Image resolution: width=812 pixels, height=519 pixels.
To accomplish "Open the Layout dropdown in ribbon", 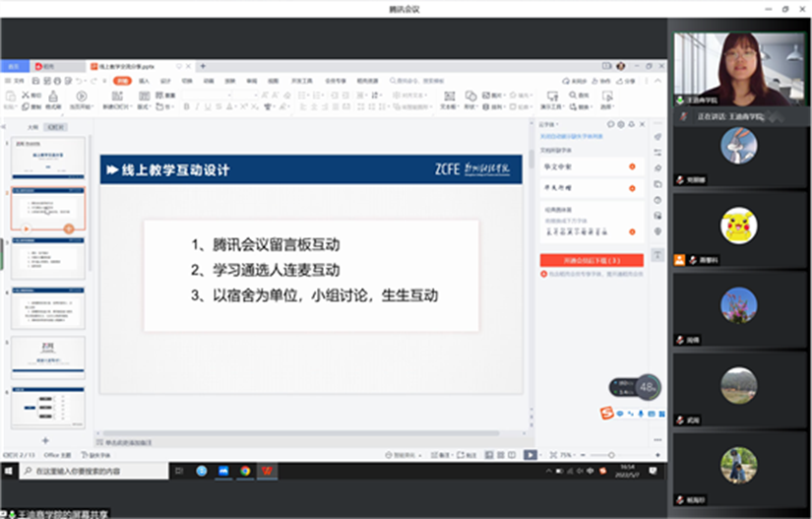I will [144, 106].
